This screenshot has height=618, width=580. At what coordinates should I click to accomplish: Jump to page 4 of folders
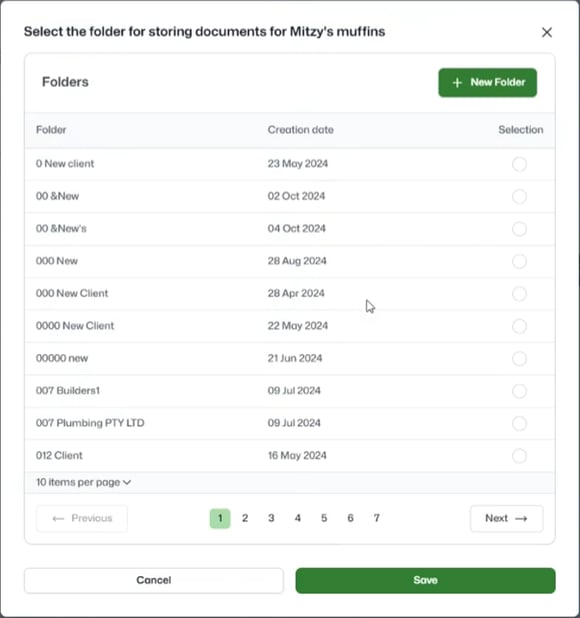pos(297,518)
